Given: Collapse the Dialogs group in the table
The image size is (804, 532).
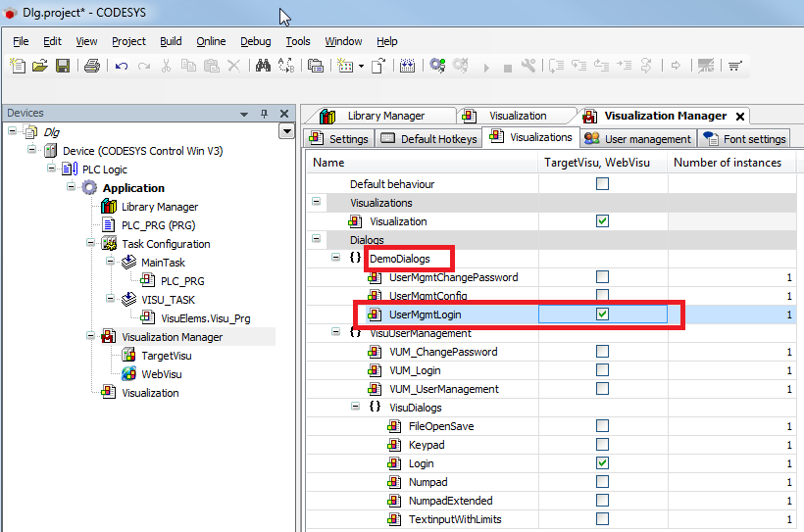Looking at the screenshot, I should [317, 239].
